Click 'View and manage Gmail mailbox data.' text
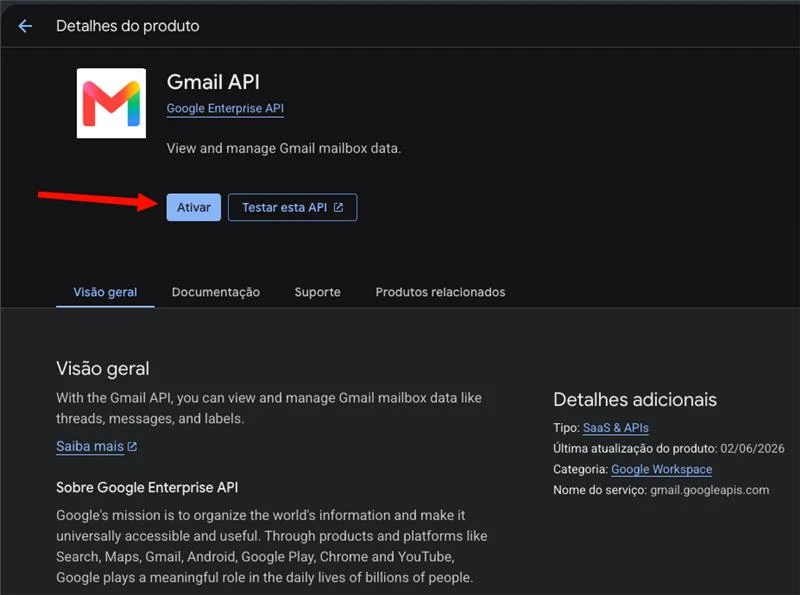The image size is (800, 595). [x=284, y=148]
